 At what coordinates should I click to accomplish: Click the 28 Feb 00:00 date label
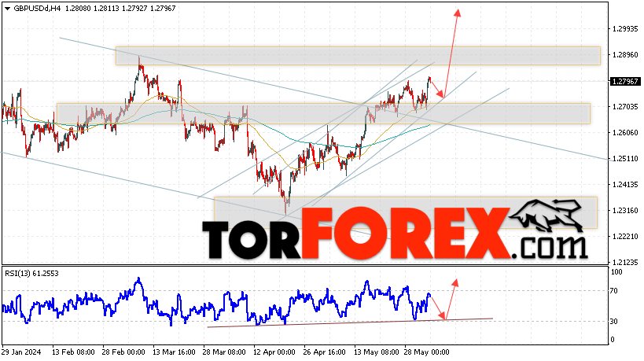coord(123,352)
